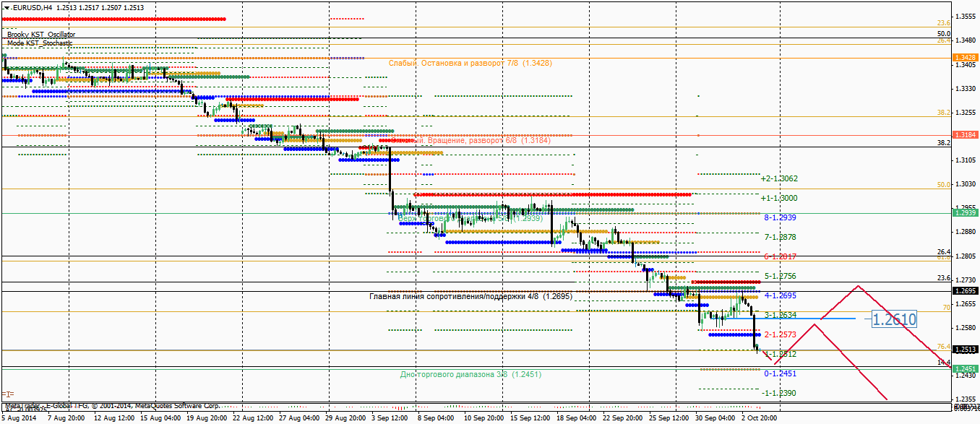Click the '3 Sep 12:00' time axis label
Image resolution: width=980 pixels, height=424 pixels.
tap(390, 418)
